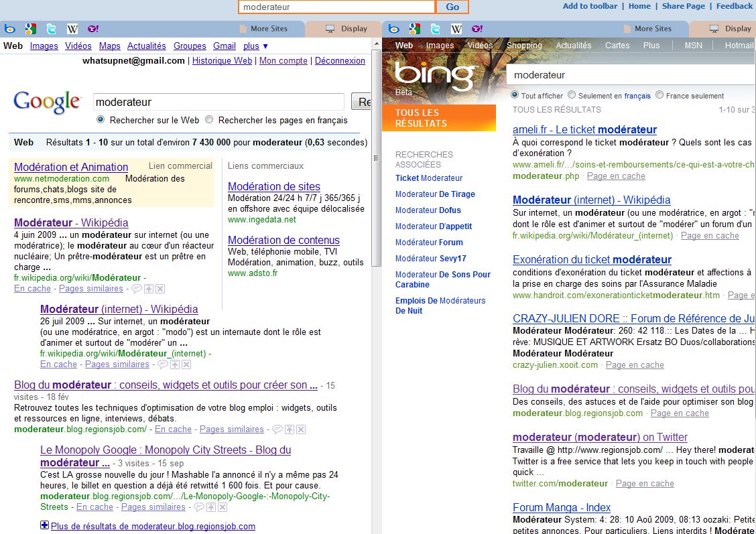Open the 'Modération de contenus' ad link
The image size is (756, 534).
click(283, 240)
